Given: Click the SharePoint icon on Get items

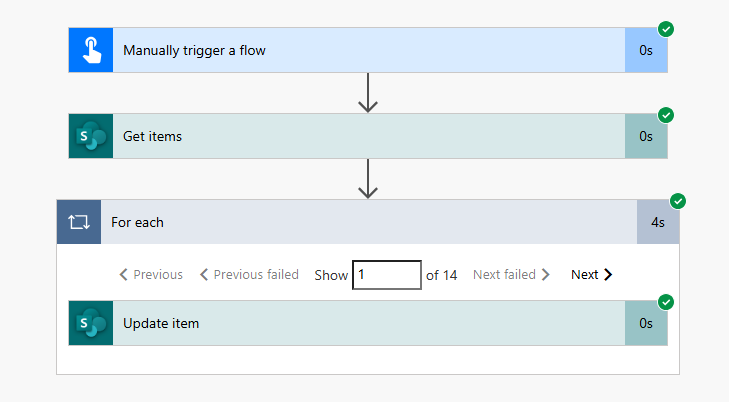Looking at the screenshot, I should tap(91, 136).
